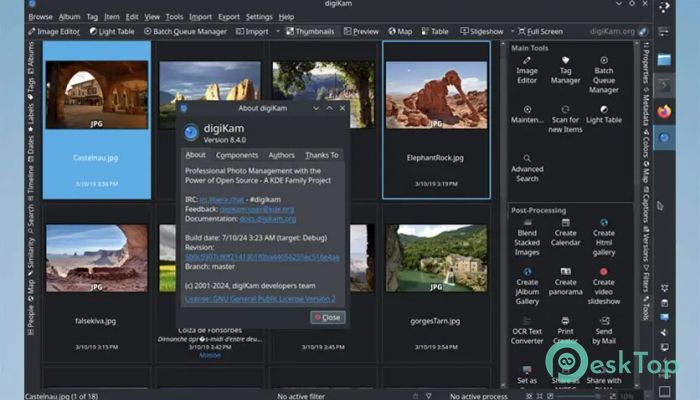Click Send by Mail tool

point(604,330)
